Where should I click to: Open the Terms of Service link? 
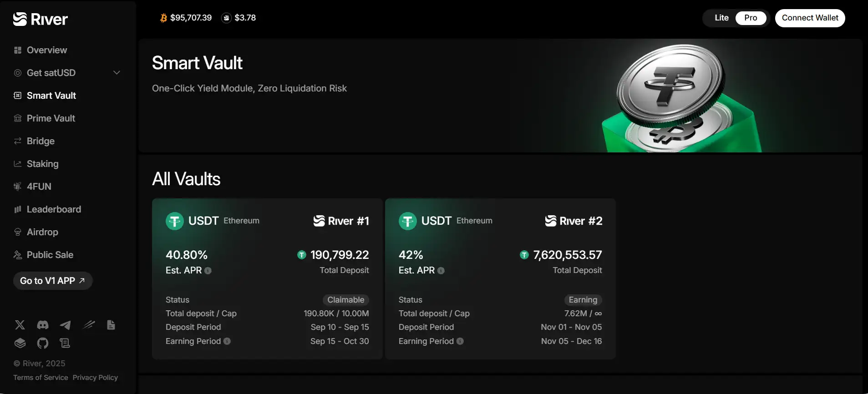41,378
